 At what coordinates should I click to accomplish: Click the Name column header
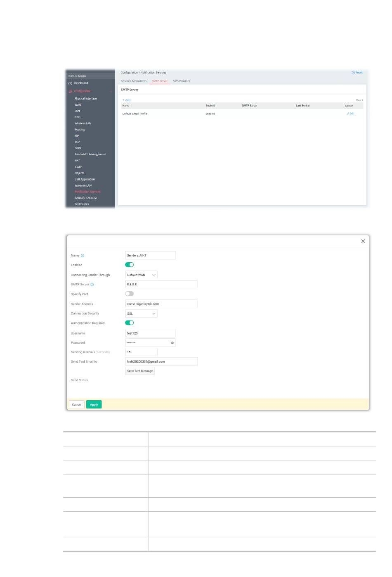(x=126, y=106)
